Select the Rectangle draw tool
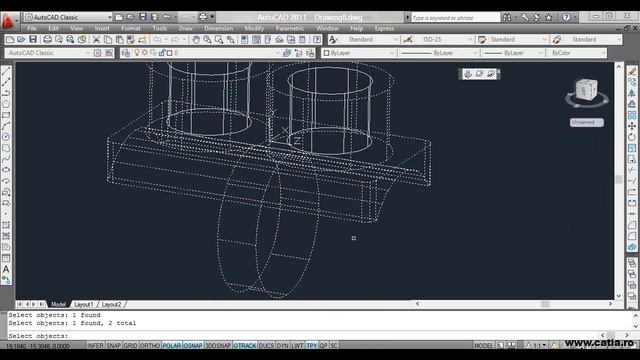This screenshot has width=640, height=360. point(6,116)
